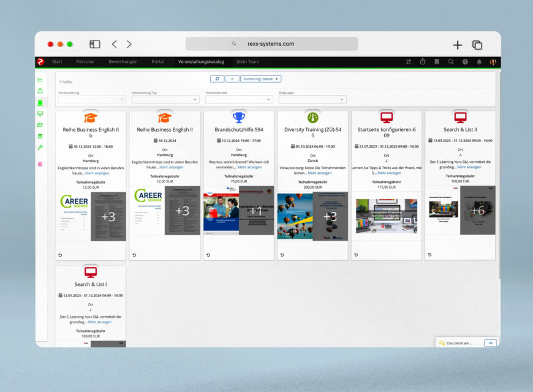Open the stopwatch time tracking icon
The image size is (533, 392).
coord(423,62)
